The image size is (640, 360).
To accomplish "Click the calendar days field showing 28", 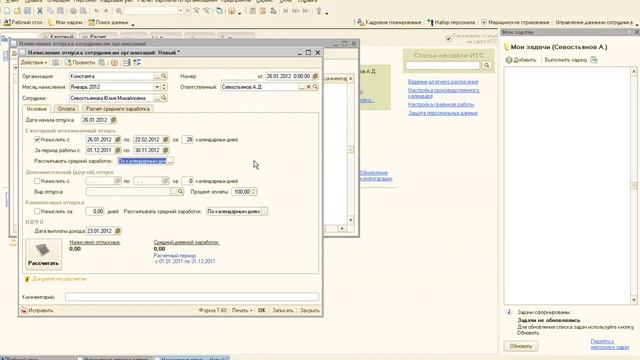I will (187, 140).
